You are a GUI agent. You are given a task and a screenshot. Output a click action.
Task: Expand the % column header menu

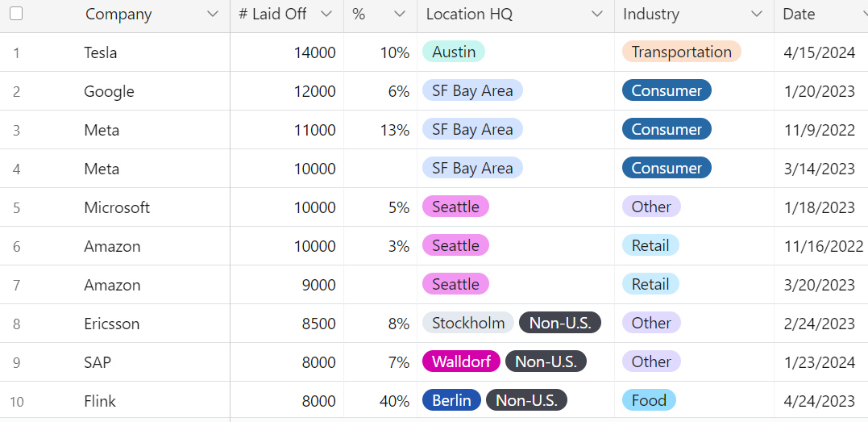tap(400, 15)
